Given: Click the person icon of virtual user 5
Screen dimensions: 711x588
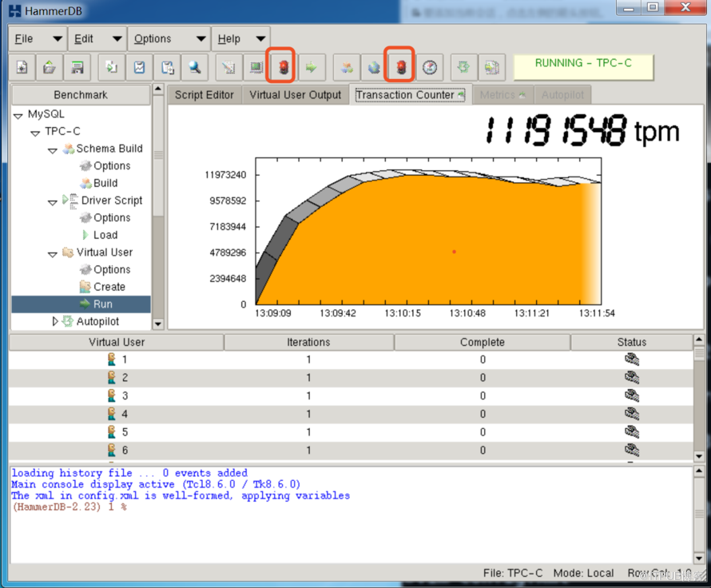Looking at the screenshot, I should tap(112, 432).
